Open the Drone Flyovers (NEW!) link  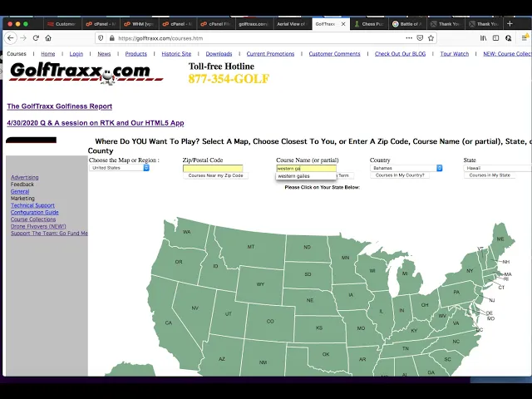tap(38, 226)
